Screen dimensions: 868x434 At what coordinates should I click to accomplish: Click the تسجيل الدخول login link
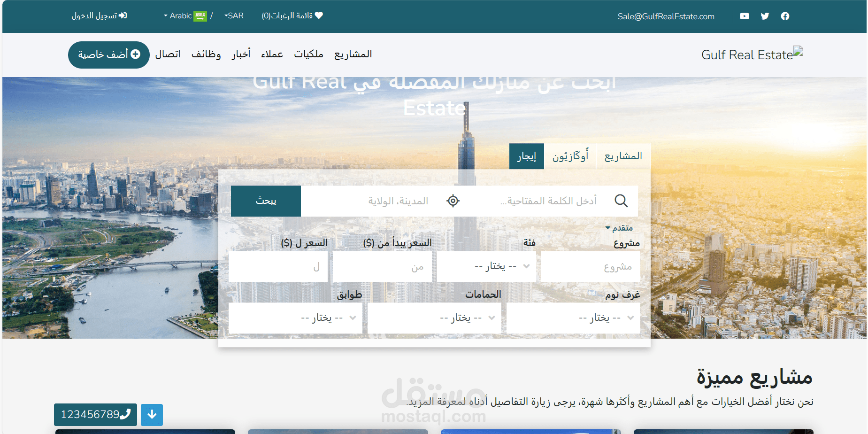click(x=99, y=16)
